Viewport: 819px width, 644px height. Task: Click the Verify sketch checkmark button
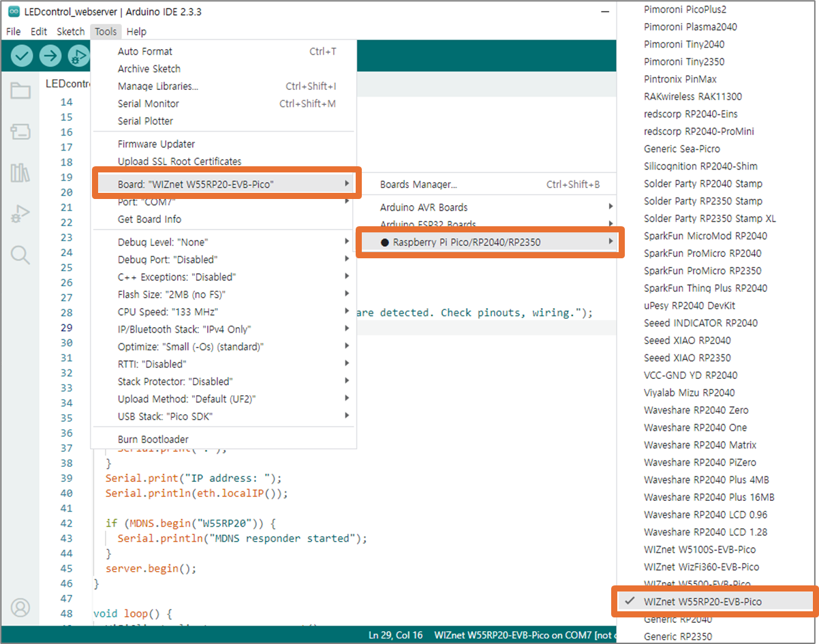(x=22, y=55)
